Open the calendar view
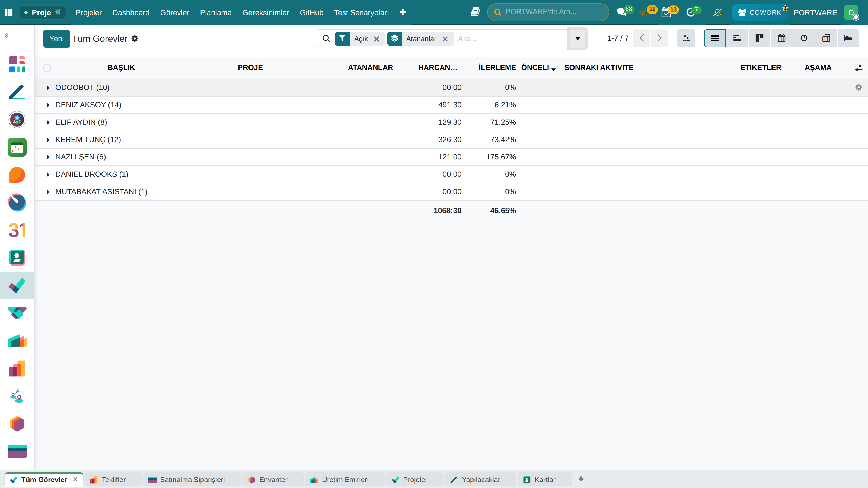Screen dimensions: 868x488 pyautogui.click(x=781, y=38)
